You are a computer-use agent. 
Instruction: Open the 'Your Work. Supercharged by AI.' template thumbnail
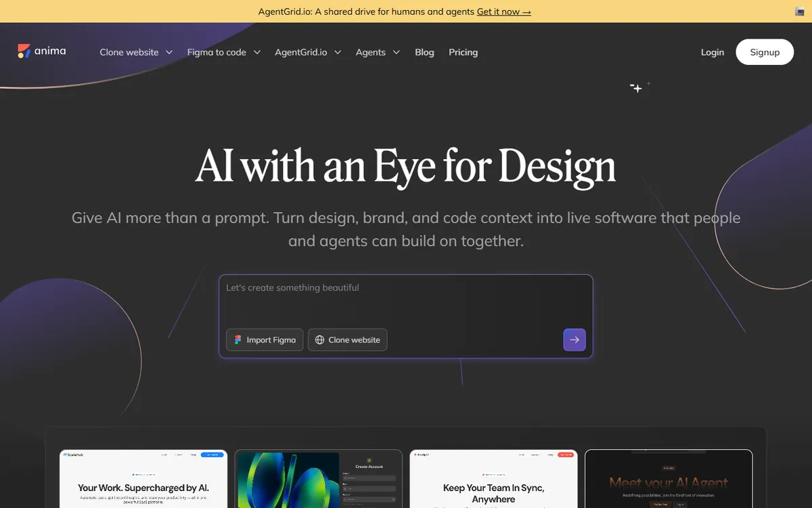pyautogui.click(x=143, y=479)
